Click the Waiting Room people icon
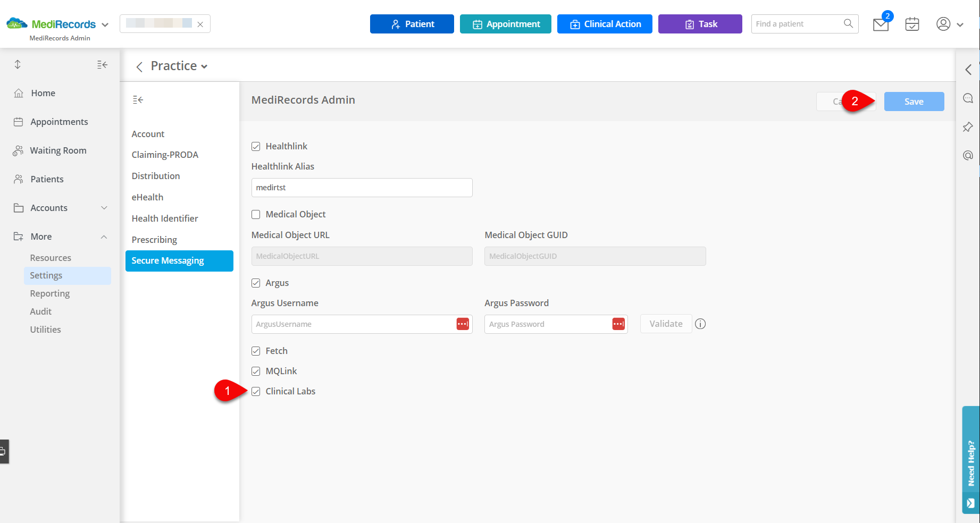This screenshot has height=523, width=980. (18, 150)
